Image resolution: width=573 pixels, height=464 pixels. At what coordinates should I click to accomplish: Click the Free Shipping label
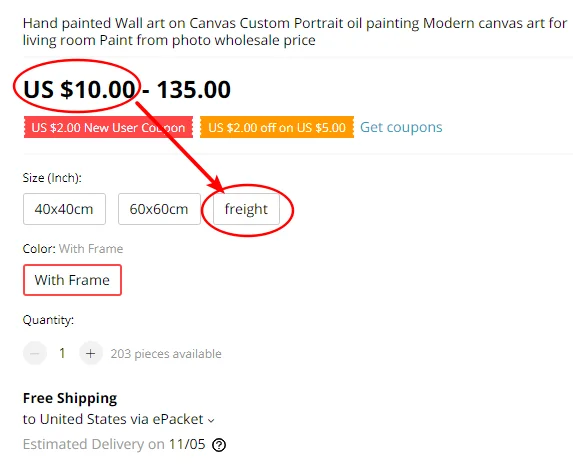(70, 398)
